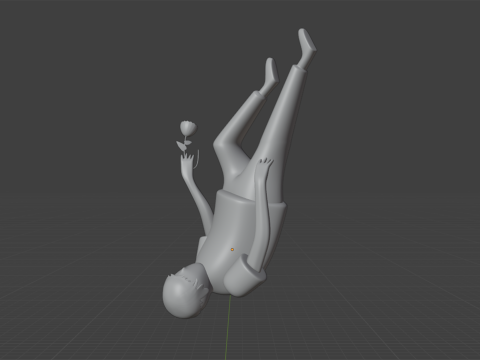Click the green Y axis line

tap(228, 327)
